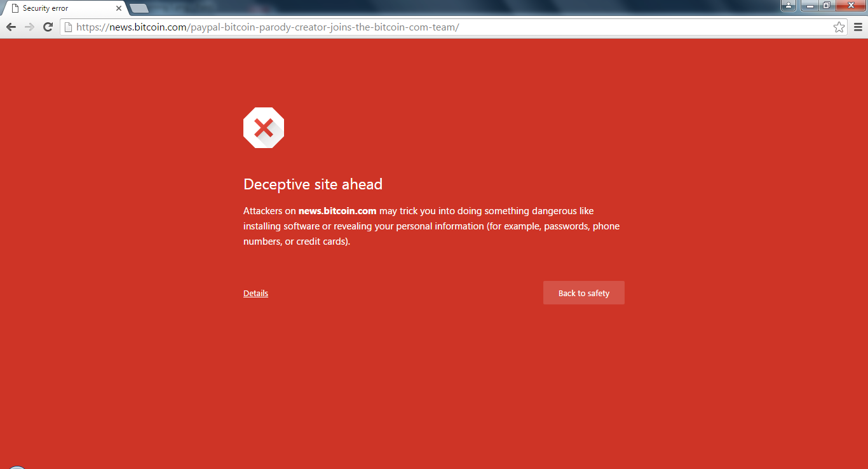
Task: Click the 'Deceptive site ahead' heading
Action: [x=313, y=184]
